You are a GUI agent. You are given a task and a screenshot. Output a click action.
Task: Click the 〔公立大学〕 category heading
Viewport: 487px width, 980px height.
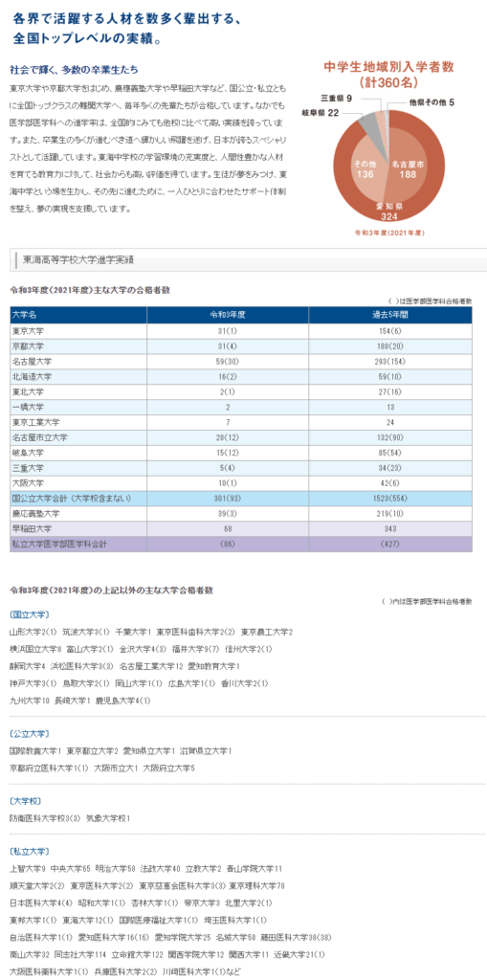coord(30,733)
